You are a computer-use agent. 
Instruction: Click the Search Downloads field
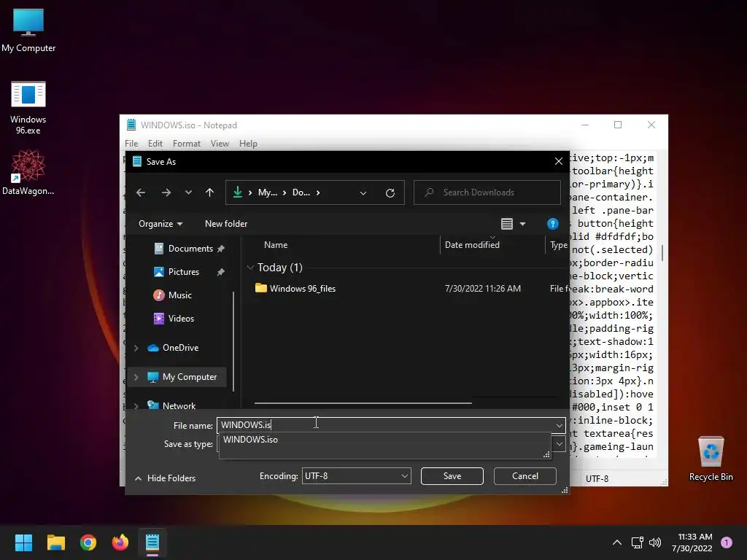tap(487, 192)
